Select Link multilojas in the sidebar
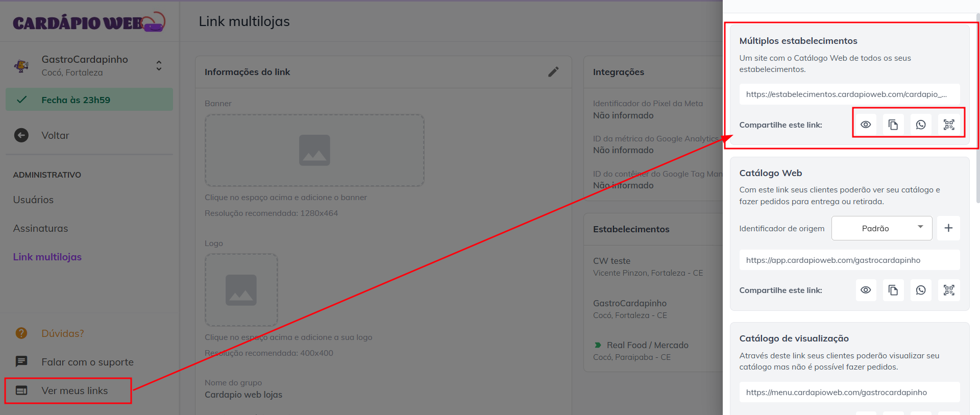Screen dimensions: 980x415 coord(47,257)
